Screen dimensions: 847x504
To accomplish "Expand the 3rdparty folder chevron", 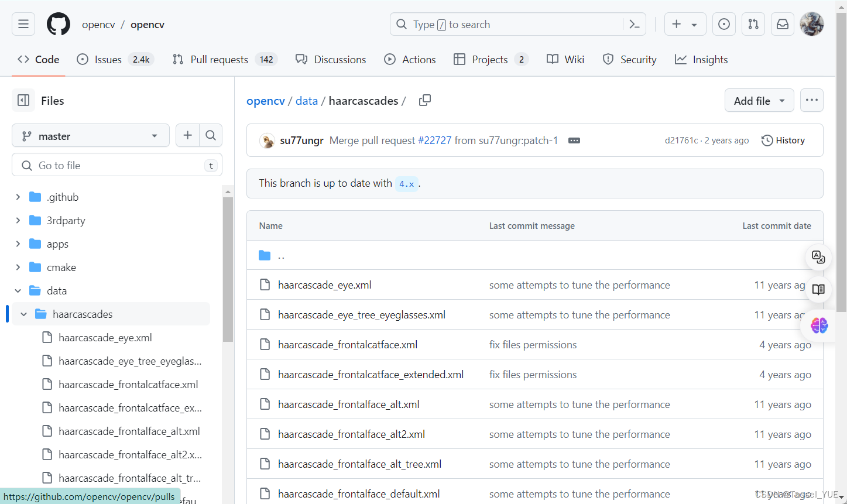I will 18,221.
